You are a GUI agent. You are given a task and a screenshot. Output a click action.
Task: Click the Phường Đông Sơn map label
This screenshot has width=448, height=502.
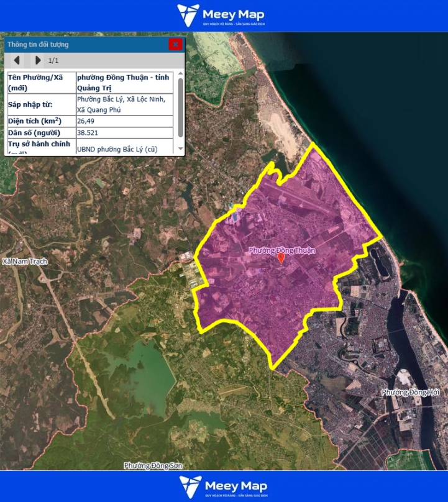tap(152, 465)
